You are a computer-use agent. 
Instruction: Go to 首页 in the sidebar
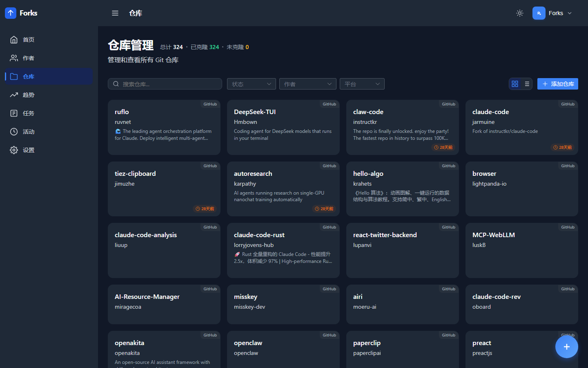[x=49, y=40]
